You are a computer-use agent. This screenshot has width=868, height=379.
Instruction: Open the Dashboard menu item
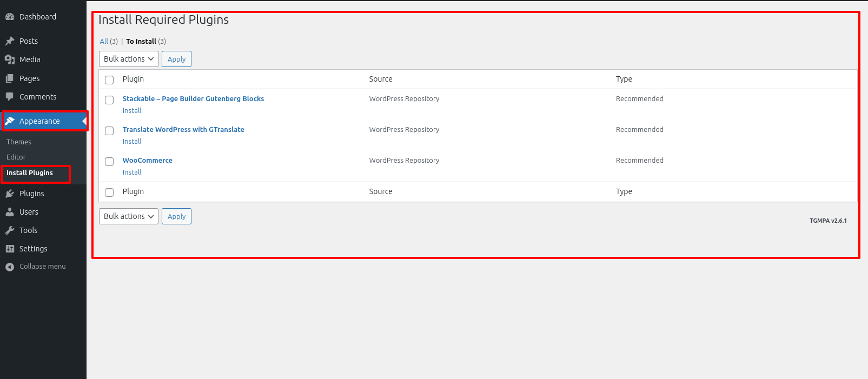[x=38, y=17]
